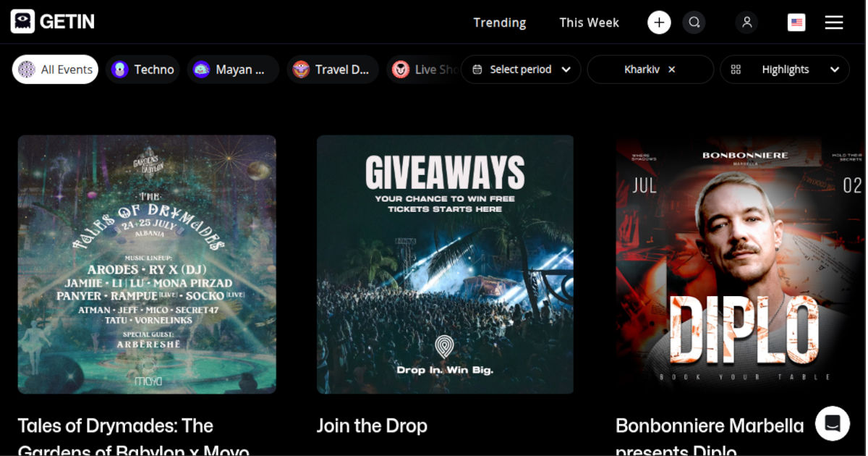Open the Join the Drop title link
Screen dimensions: 868x456
pyautogui.click(x=372, y=426)
